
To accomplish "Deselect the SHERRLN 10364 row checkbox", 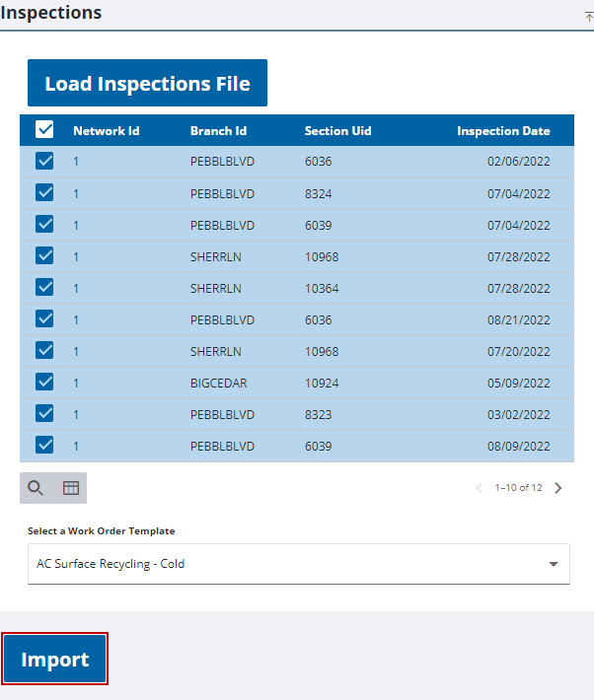I will [44, 287].
